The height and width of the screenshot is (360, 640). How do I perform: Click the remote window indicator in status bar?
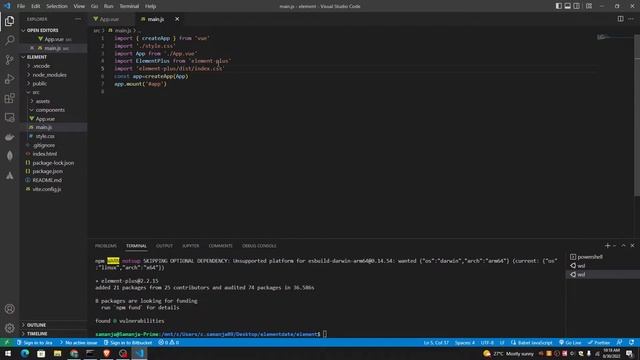(7, 342)
